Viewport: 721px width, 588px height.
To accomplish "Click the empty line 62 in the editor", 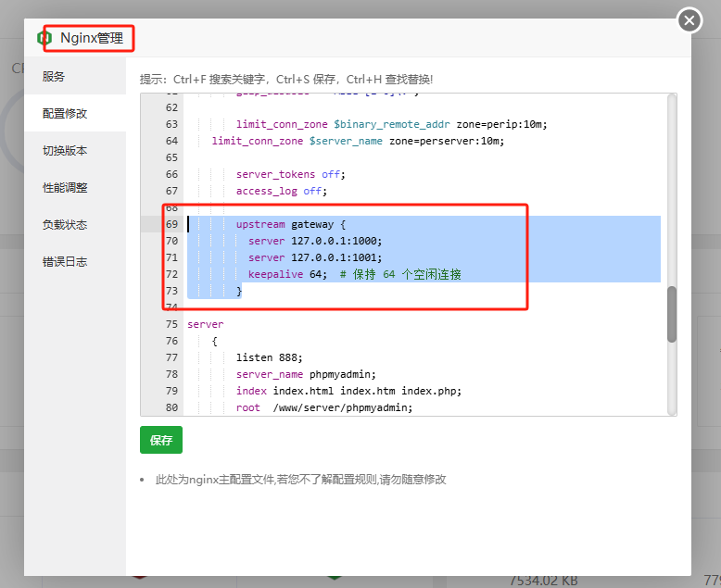I will tap(423, 107).
